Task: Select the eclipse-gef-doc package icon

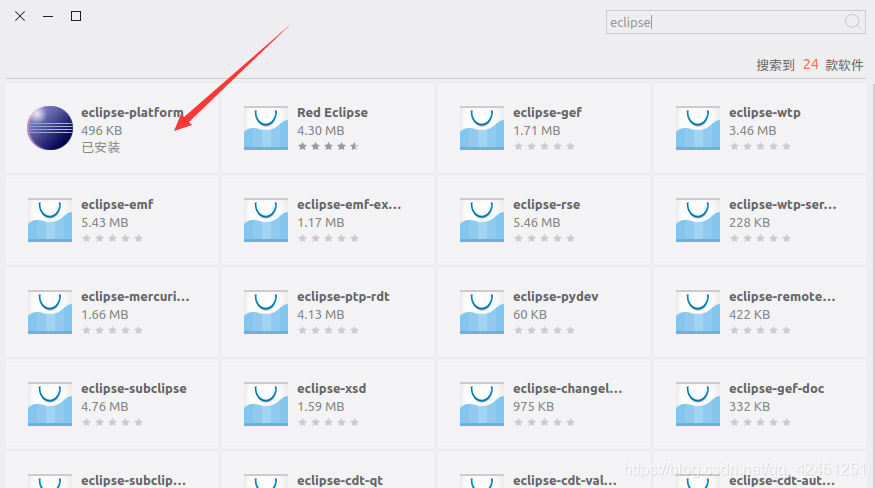Action: (x=698, y=404)
